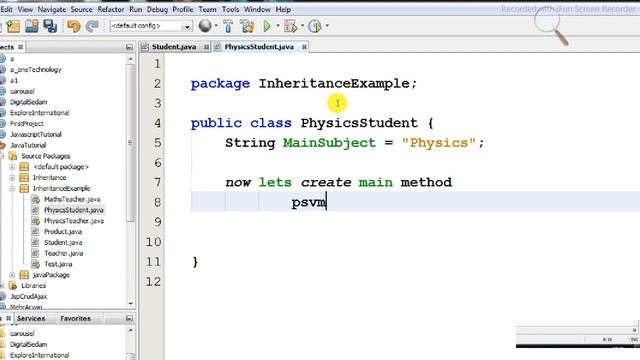
Task: Click the Profile Project clock icon
Action: [315, 26]
